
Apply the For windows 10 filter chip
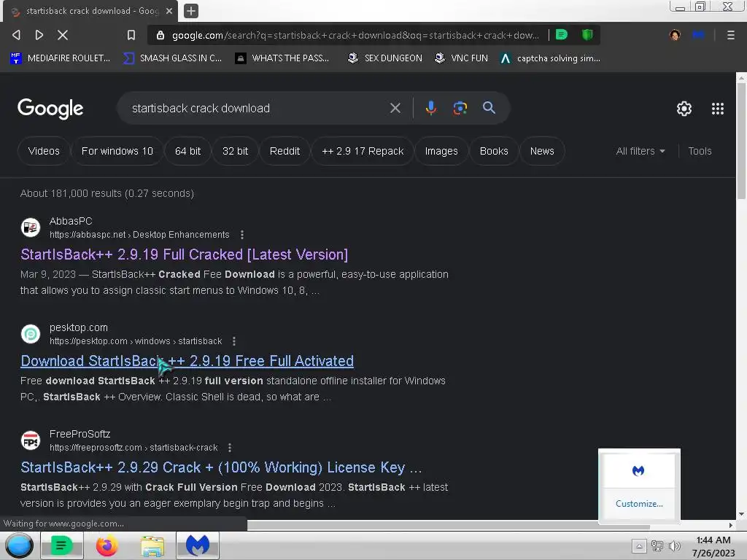(117, 151)
